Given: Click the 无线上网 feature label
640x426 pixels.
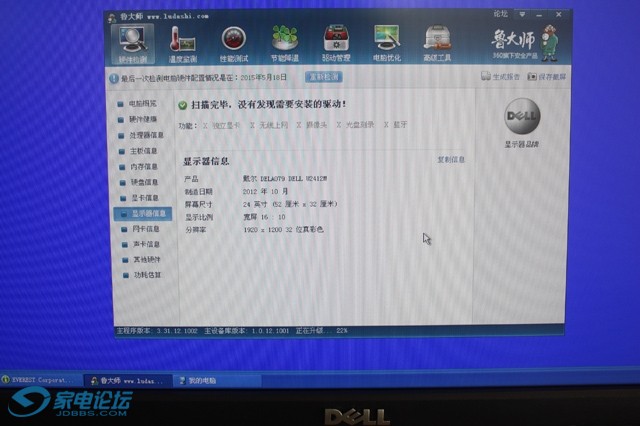Looking at the screenshot, I should 273,125.
